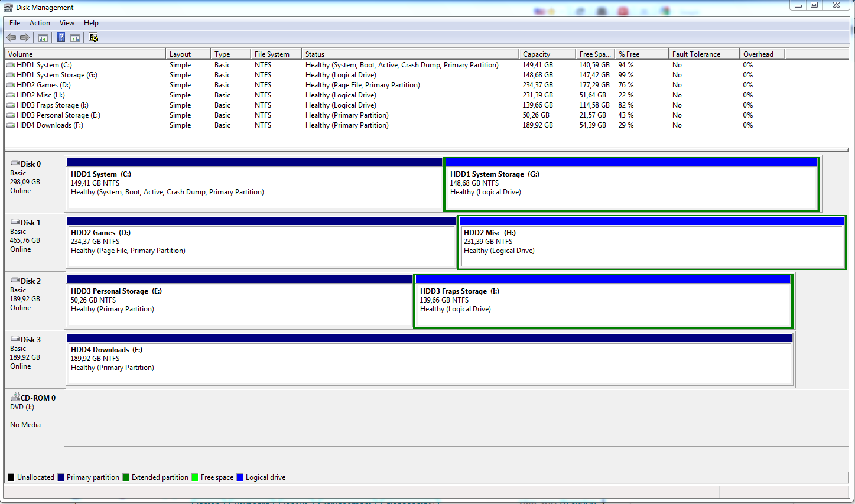Viewport: 855px width, 504px height.
Task: Click the 177,29 GB free space cell
Action: [x=594, y=85]
